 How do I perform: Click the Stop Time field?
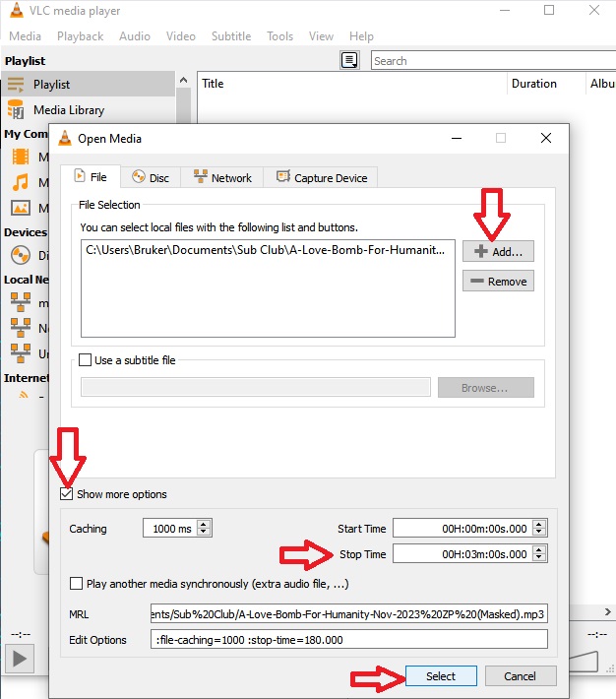point(462,553)
